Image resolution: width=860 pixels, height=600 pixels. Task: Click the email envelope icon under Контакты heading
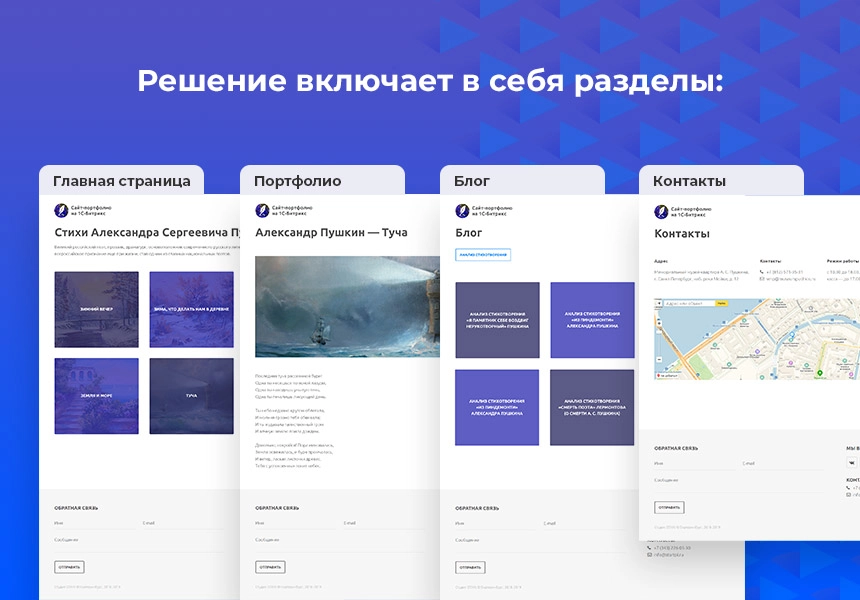[x=762, y=279]
